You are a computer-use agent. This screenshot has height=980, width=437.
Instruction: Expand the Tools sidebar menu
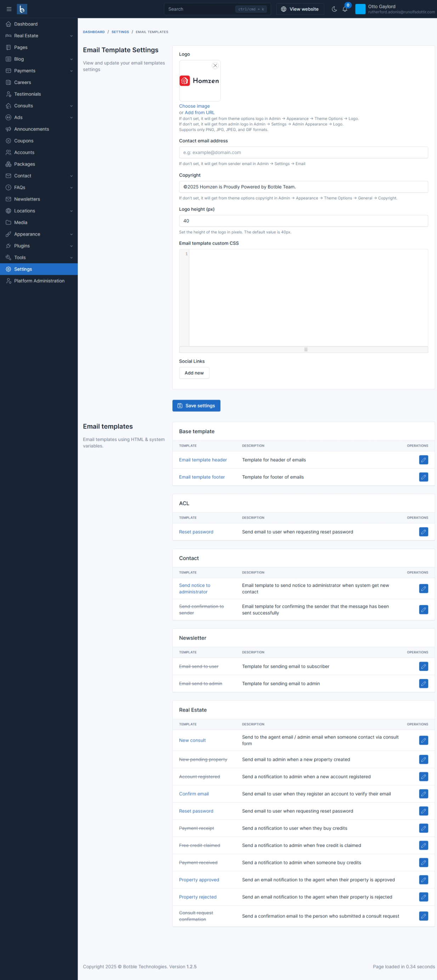click(x=39, y=257)
